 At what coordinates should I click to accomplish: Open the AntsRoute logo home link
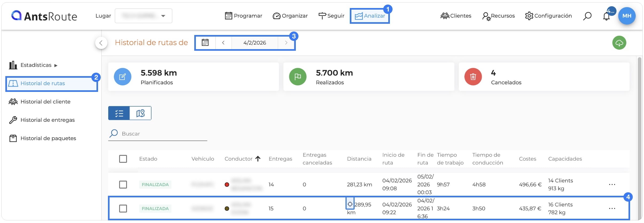(x=44, y=16)
